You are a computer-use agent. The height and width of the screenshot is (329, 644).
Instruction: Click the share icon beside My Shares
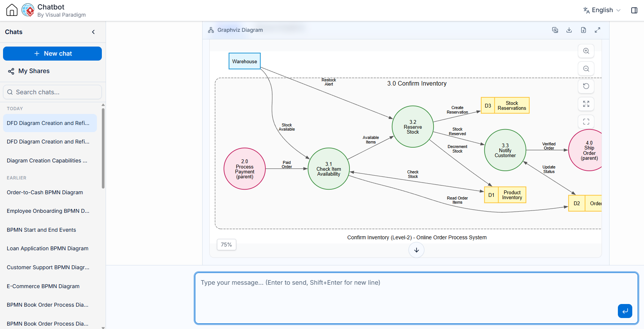(x=11, y=71)
